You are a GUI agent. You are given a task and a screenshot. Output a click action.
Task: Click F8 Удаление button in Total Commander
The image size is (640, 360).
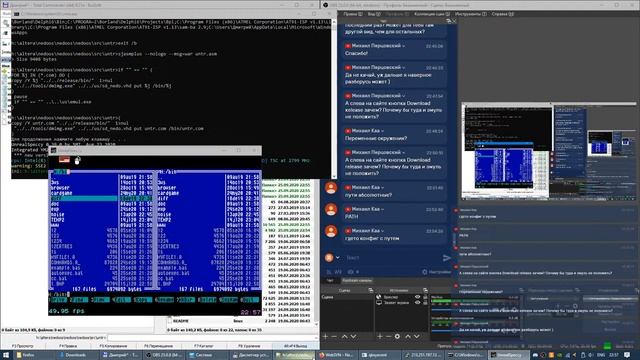pos(249,346)
